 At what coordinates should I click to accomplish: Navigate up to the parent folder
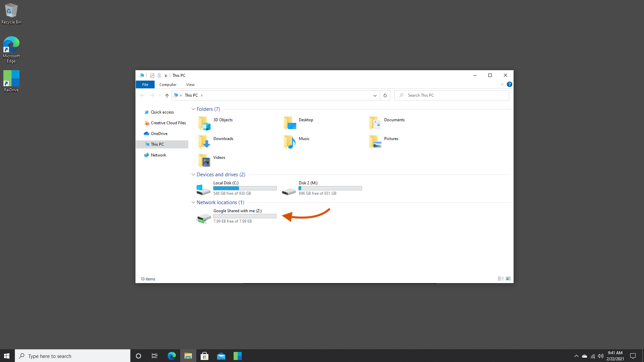click(x=167, y=95)
